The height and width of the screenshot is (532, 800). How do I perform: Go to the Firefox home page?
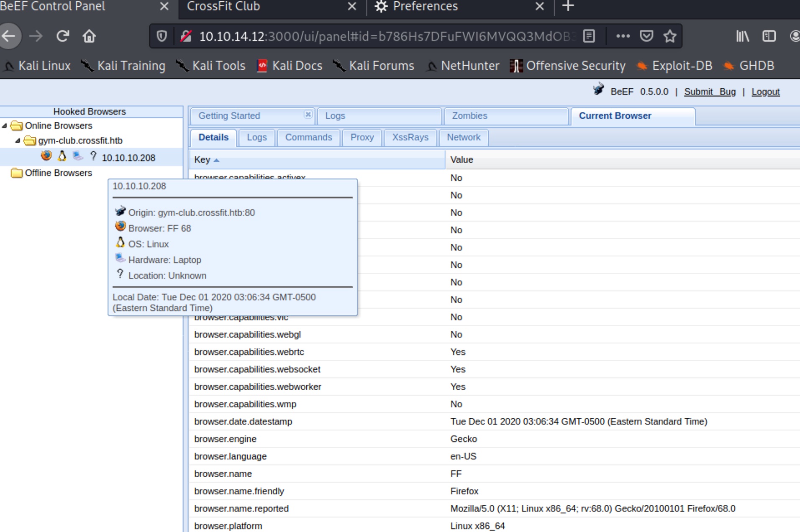point(89,36)
